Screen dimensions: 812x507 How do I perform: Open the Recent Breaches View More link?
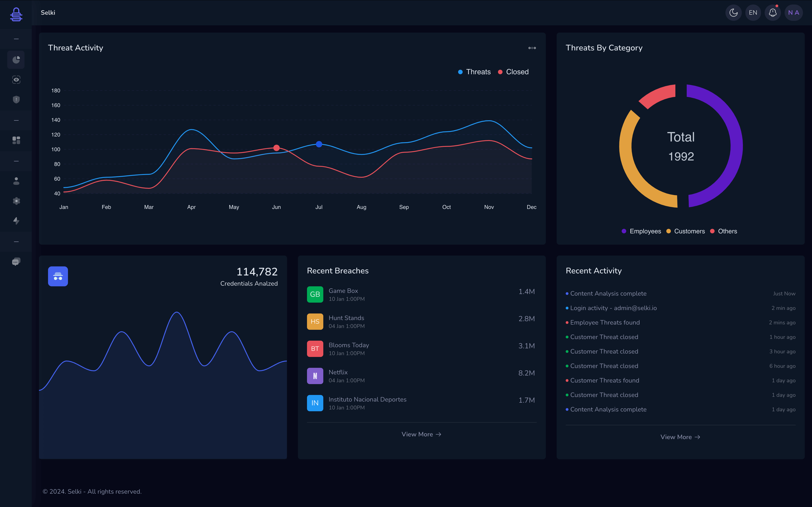pos(421,434)
